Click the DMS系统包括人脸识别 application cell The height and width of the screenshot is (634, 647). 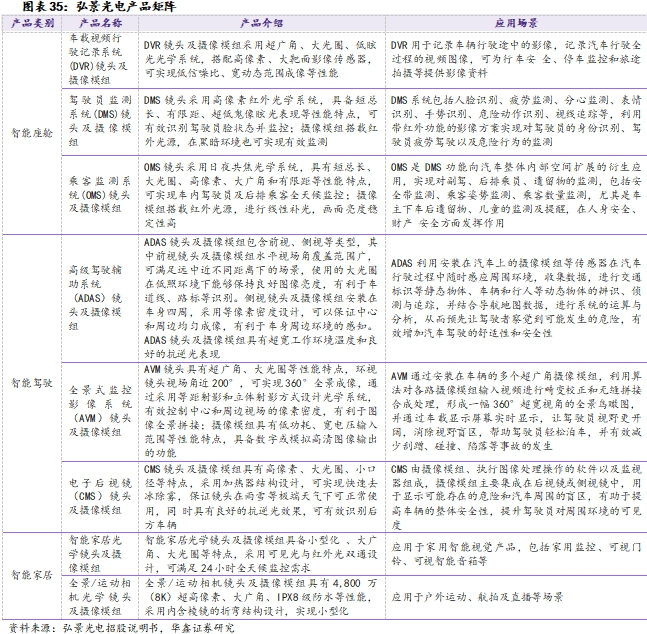(x=516, y=121)
